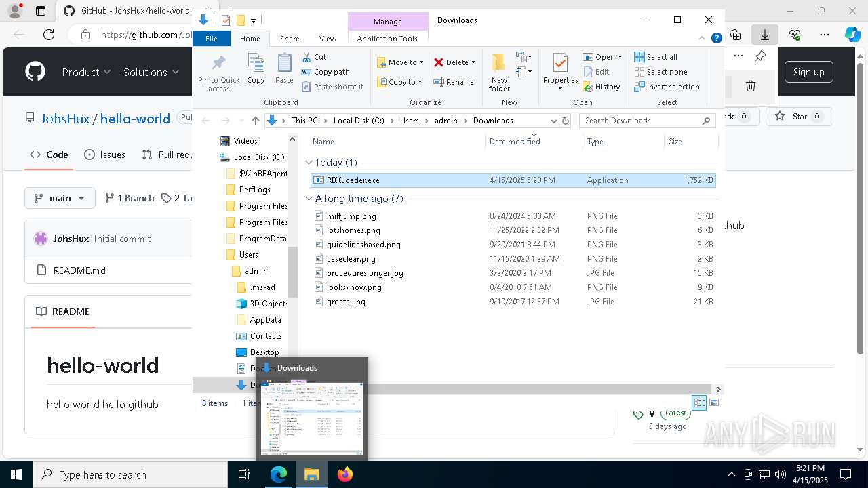Expand the Delete dropdown arrow

click(x=473, y=62)
